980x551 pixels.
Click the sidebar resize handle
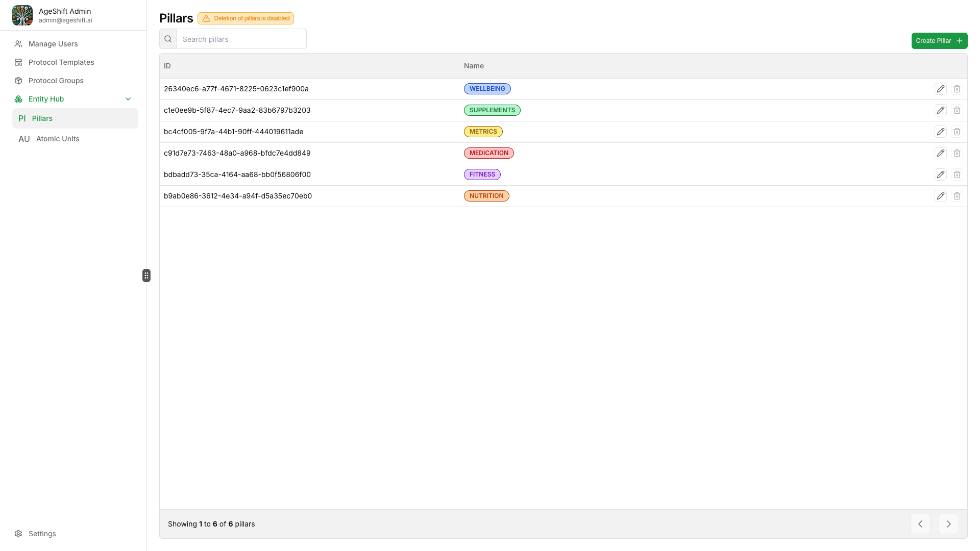[146, 275]
